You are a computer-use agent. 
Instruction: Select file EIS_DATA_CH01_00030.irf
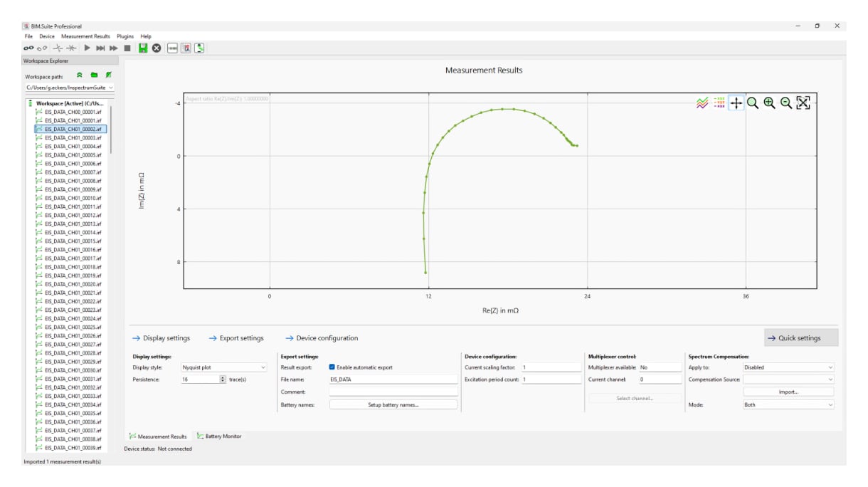click(72, 370)
